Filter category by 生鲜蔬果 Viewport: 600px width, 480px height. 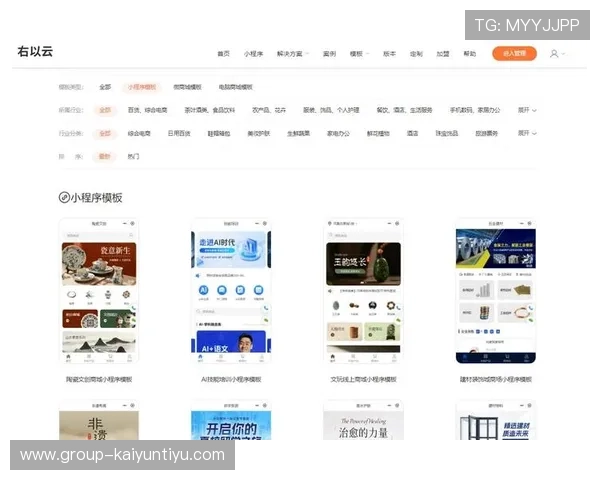tap(298, 134)
